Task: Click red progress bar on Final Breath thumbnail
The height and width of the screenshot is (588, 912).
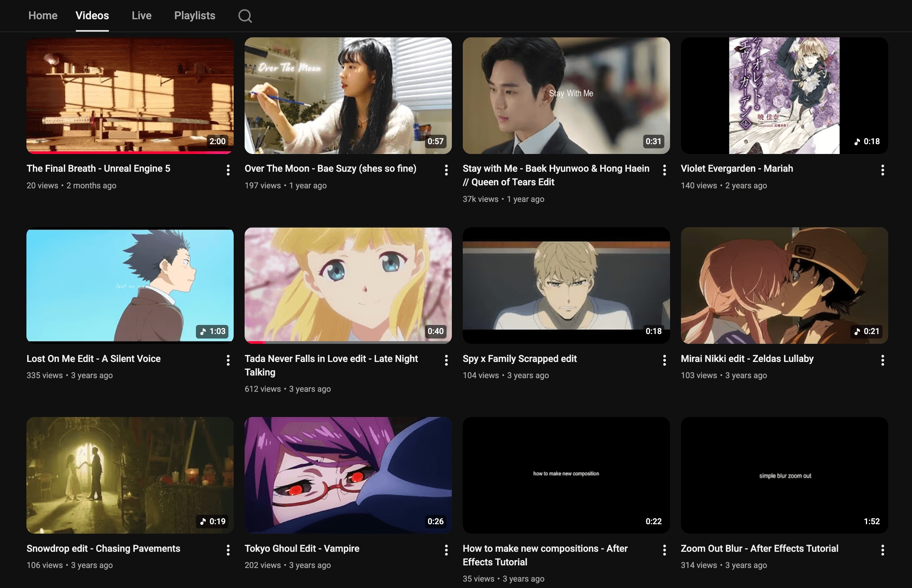Action: tap(130, 152)
